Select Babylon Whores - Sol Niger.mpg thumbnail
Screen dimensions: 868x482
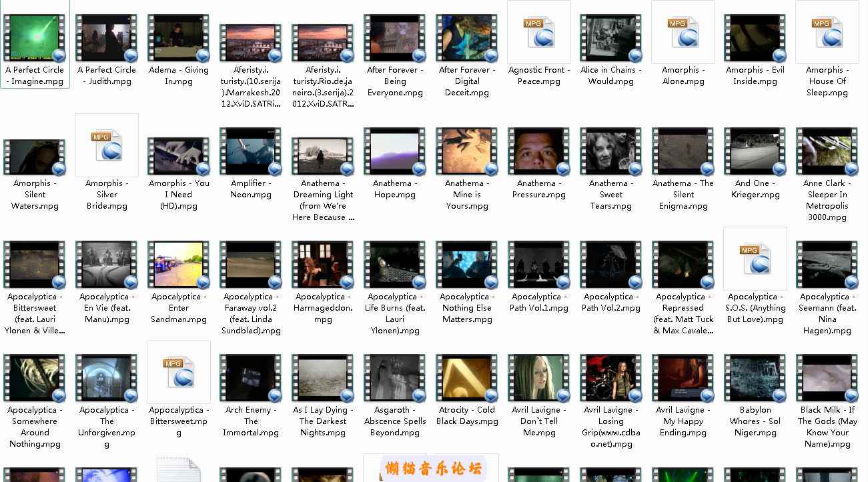(755, 379)
